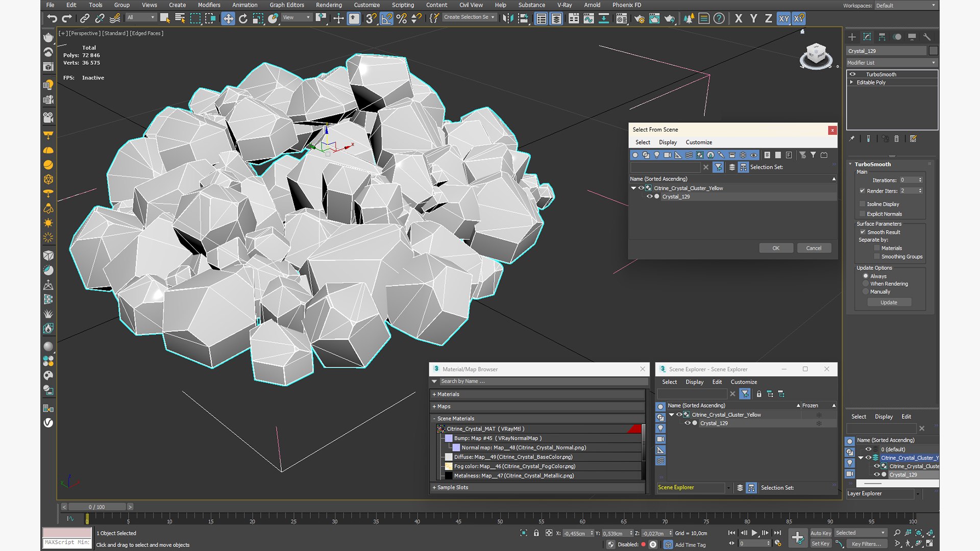Collapse Citrine_Crystal_Cluster_Yellow in Select From Scene
The image size is (980, 551).
tap(634, 188)
